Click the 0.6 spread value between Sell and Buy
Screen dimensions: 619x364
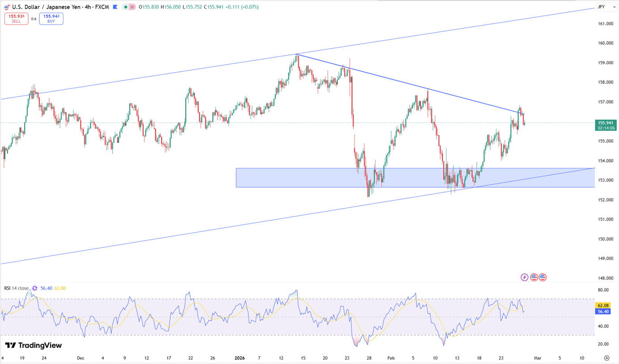34,19
